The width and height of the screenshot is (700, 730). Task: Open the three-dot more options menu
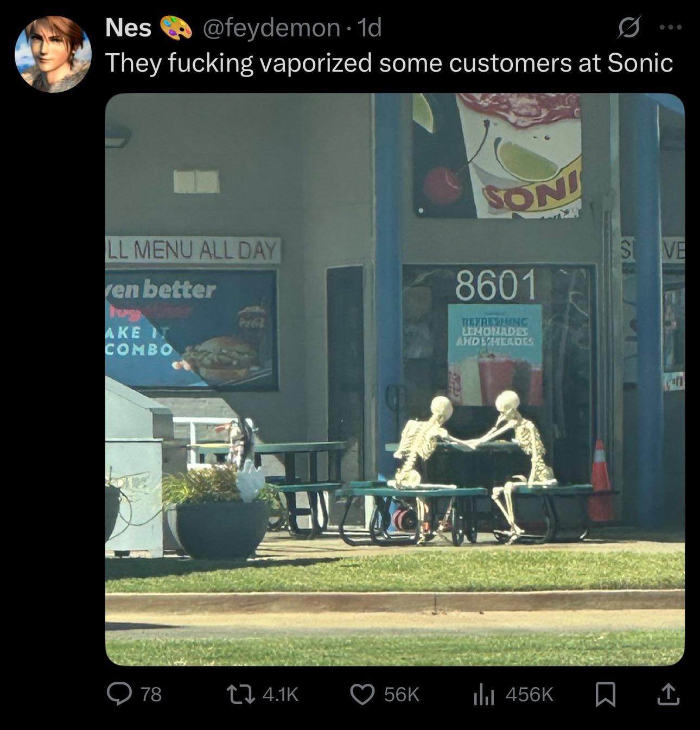671,27
